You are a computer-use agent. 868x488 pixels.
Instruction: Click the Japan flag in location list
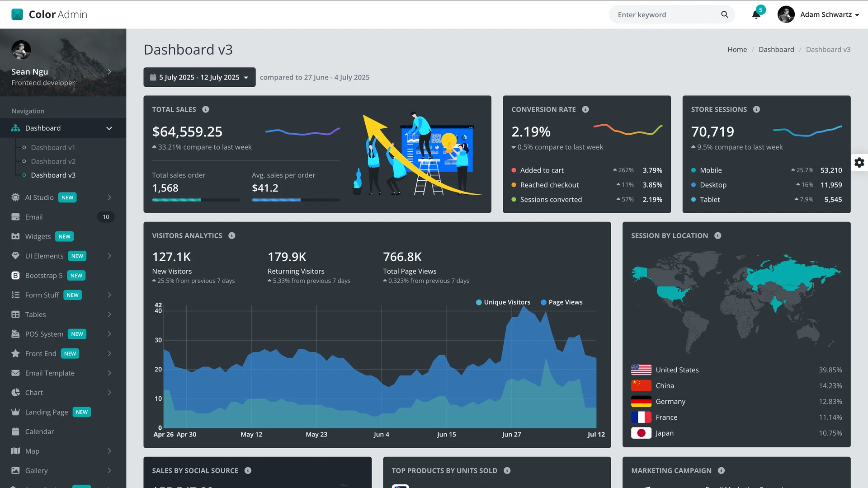[x=641, y=433]
